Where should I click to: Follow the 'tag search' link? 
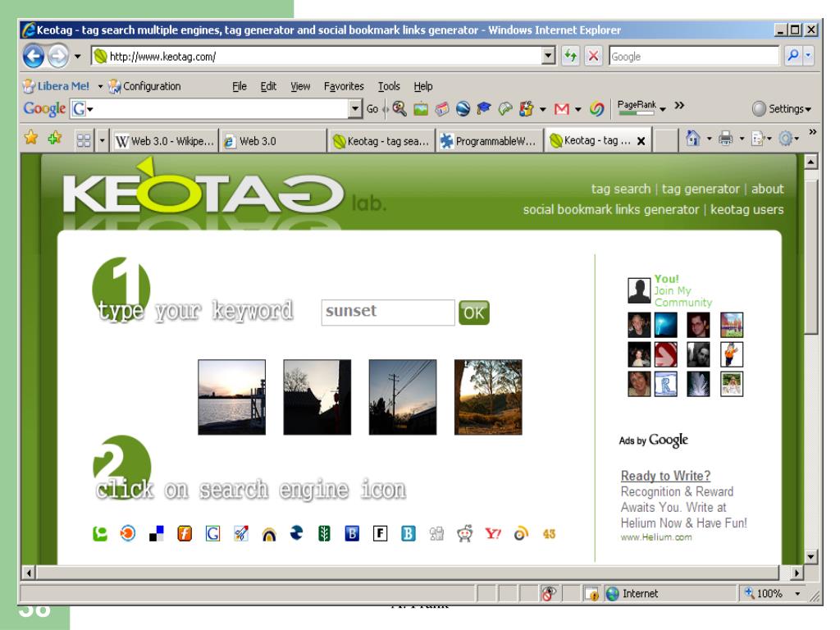pos(621,189)
